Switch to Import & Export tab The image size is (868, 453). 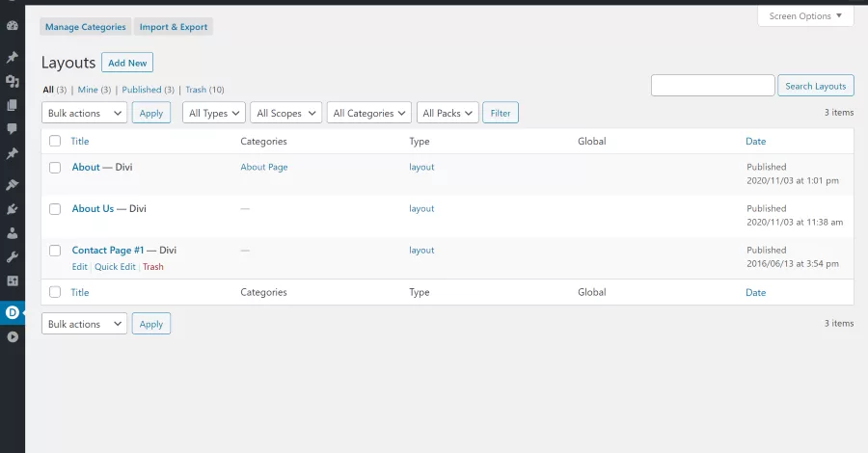174,27
